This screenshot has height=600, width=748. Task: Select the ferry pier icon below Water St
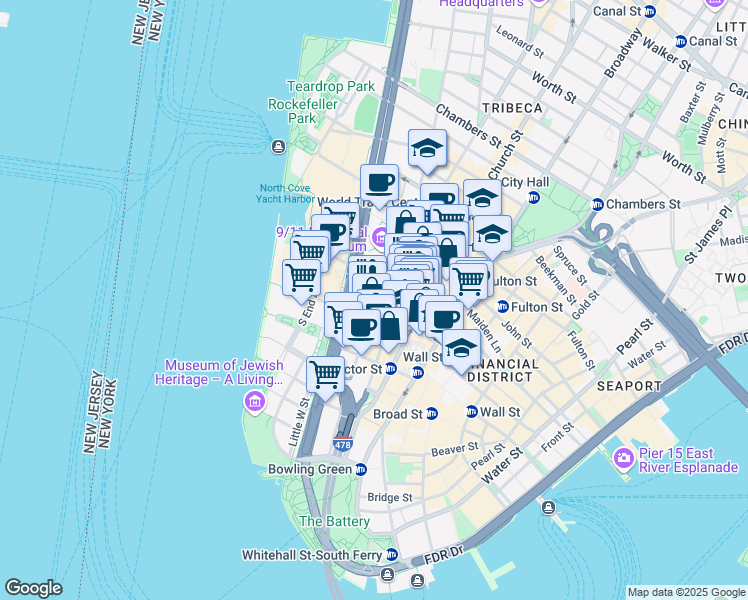coord(549,507)
